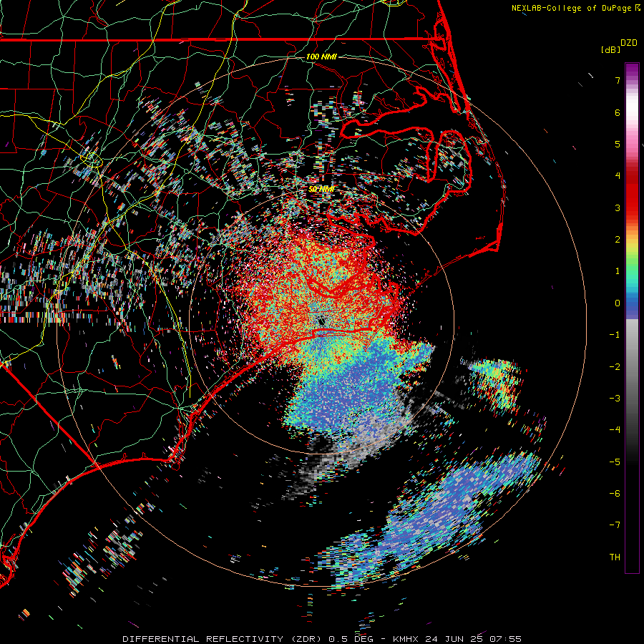The width and height of the screenshot is (644, 644).
Task: Click the 6 value on color scale
Action: point(618,112)
